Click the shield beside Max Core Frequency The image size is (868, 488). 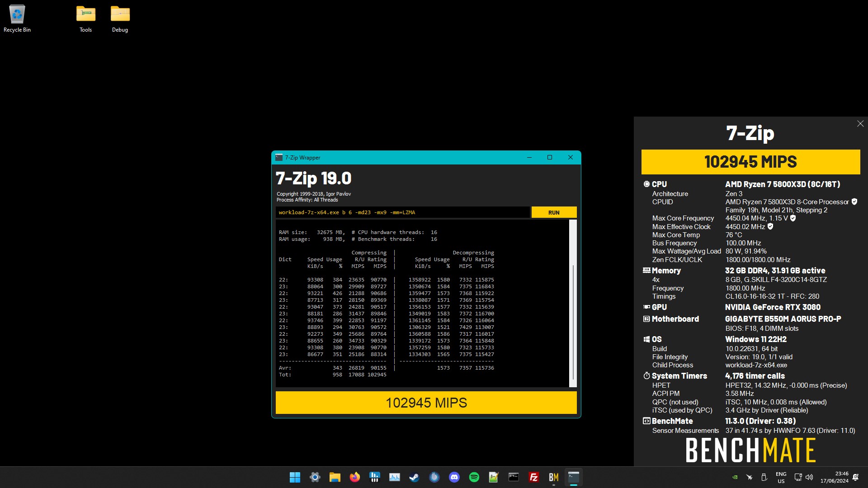[x=793, y=218]
